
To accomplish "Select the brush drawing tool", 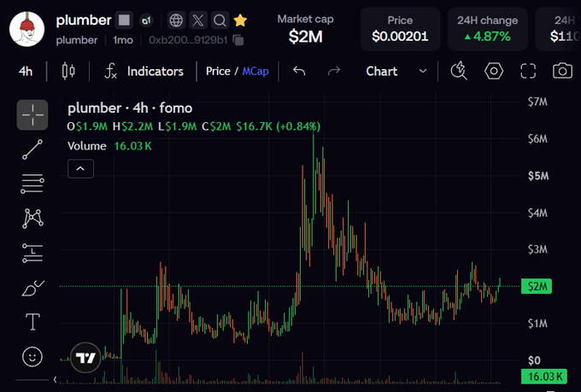I will [x=32, y=288].
